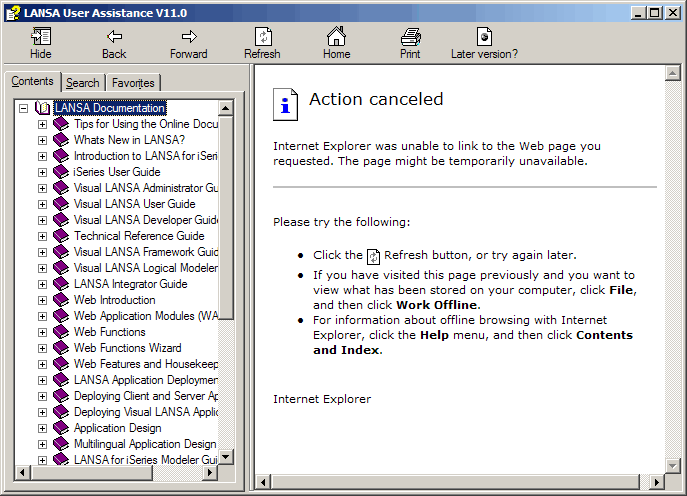Viewport: 687px width, 496px height.
Task: Open Technical Reference Guide entry
Action: (x=139, y=236)
